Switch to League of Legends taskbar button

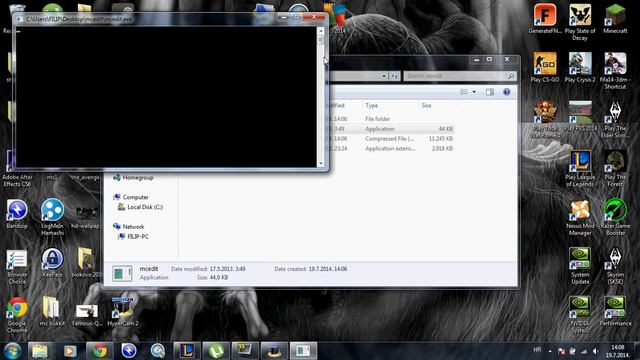(x=187, y=351)
